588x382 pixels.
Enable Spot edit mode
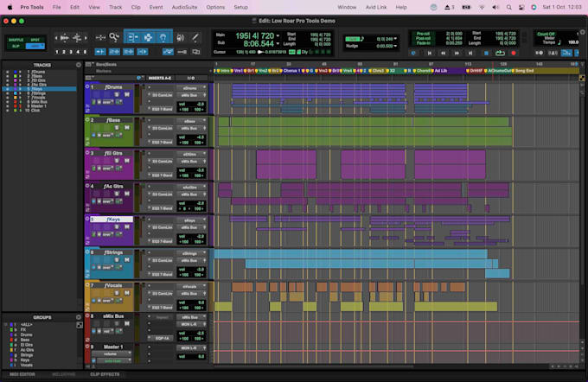pos(35,40)
